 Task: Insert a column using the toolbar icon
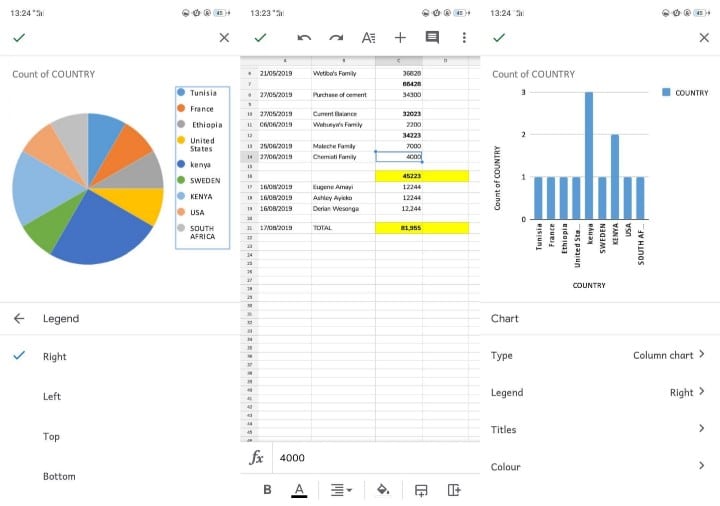[454, 490]
